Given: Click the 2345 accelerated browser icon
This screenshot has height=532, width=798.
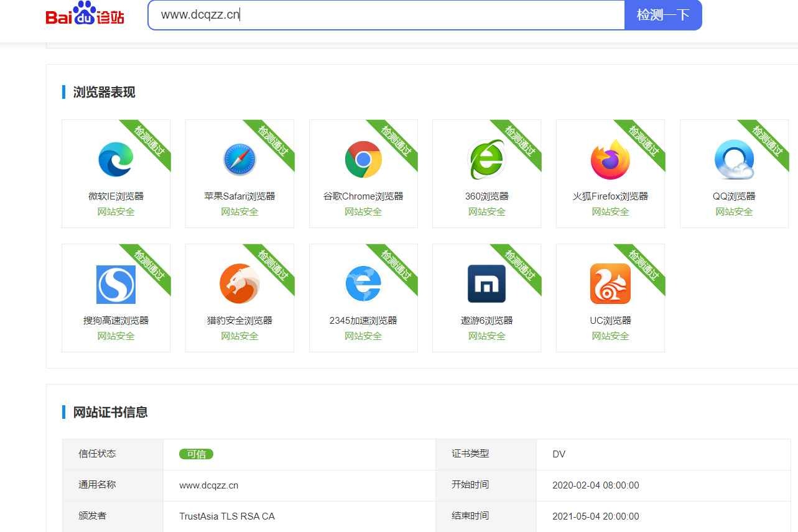Looking at the screenshot, I should click(x=363, y=284).
